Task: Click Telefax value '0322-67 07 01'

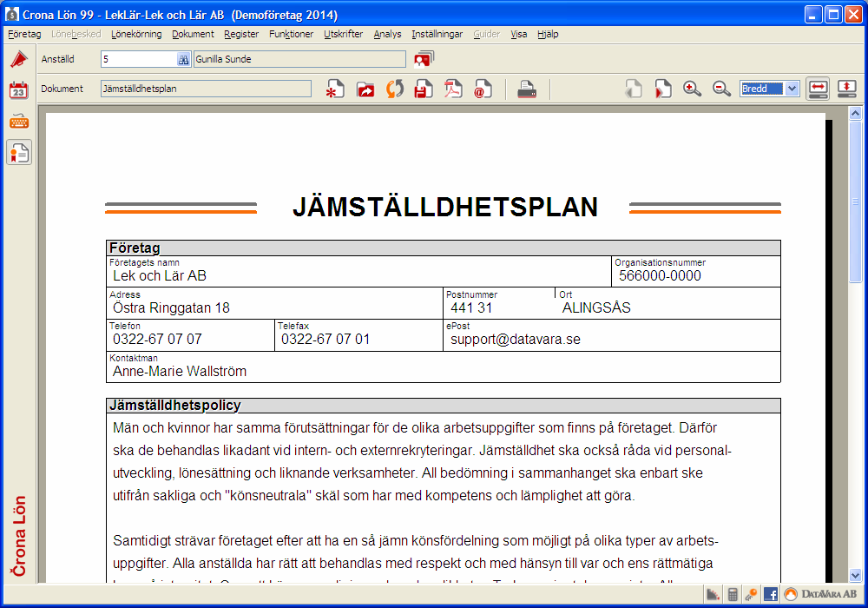Action: 325,339
